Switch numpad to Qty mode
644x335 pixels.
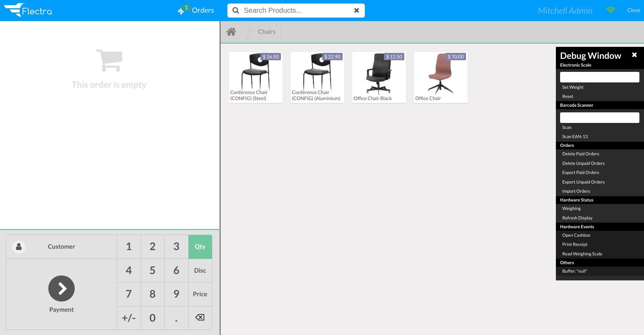[200, 247]
